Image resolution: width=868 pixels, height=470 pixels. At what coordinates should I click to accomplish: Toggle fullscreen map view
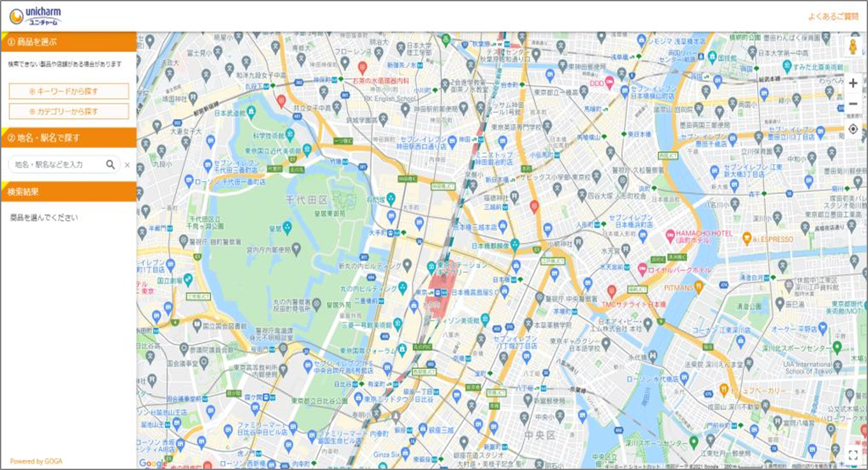pyautogui.click(x=853, y=454)
